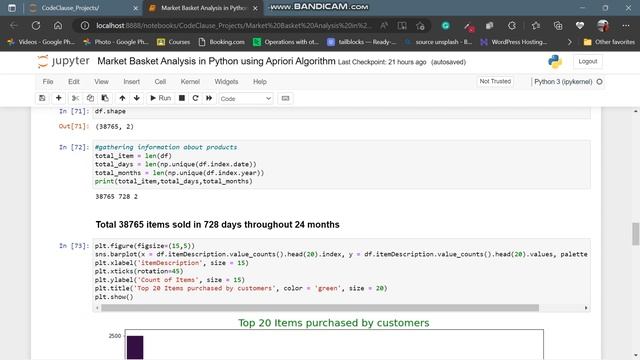This screenshot has height=360, width=640.
Task: Open Booking.com bookmark
Action: [x=221, y=42]
